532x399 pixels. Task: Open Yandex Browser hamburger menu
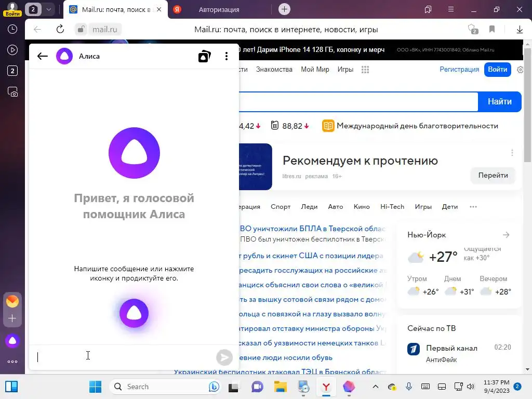(x=450, y=9)
